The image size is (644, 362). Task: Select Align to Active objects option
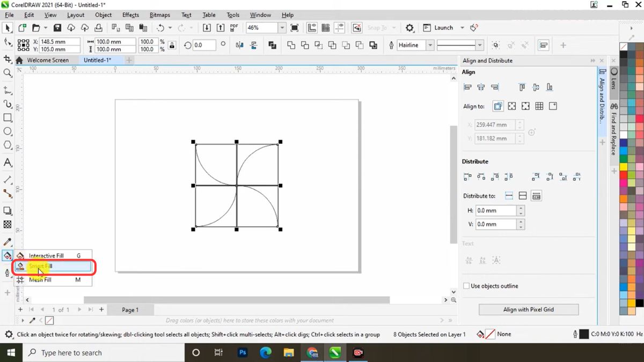[498, 106]
